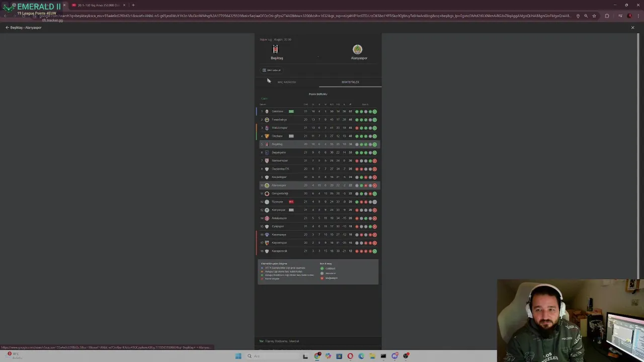Bookmark this page with the star icon
Image resolution: width=644 pixels, height=362 pixels.
[594, 16]
